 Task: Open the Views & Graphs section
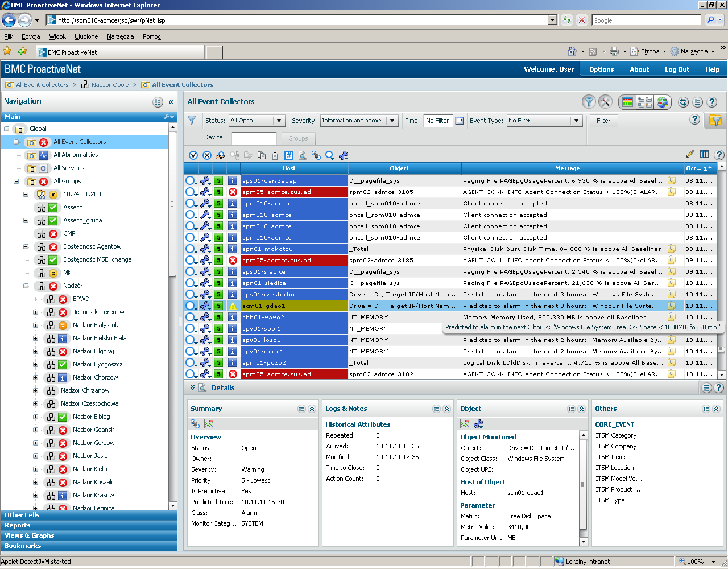[89, 535]
